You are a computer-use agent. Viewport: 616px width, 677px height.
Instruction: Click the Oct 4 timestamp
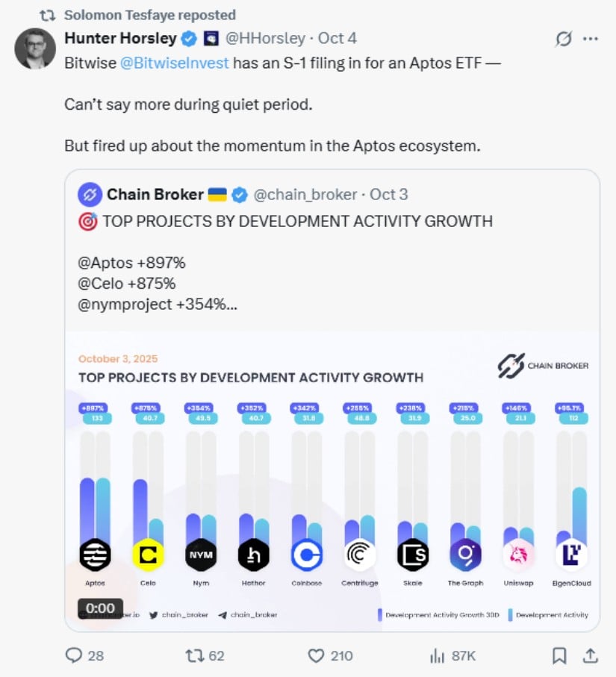(x=337, y=38)
